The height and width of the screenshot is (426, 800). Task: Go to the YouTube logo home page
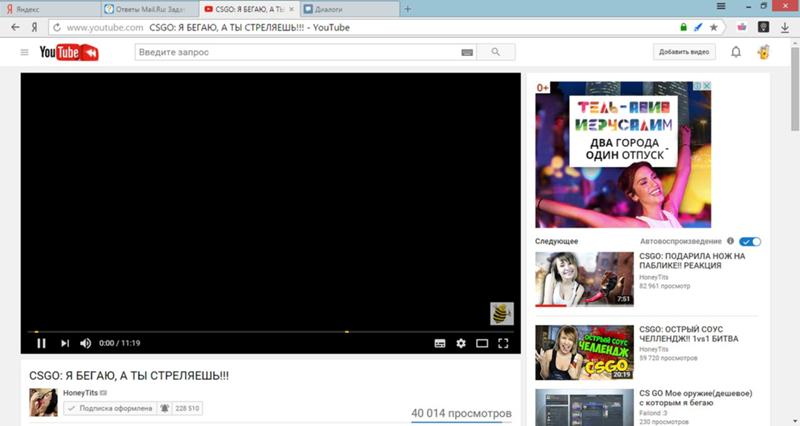(68, 52)
